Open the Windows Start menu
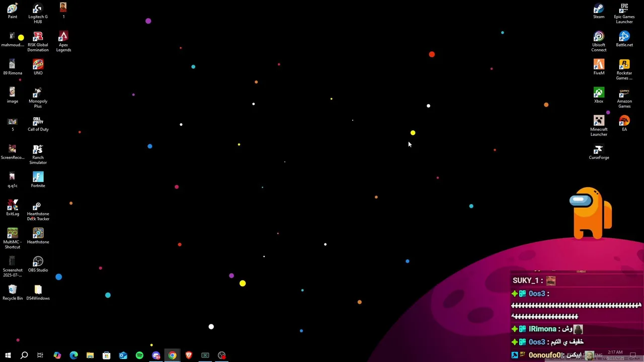This screenshot has height=362, width=644. [x=8, y=355]
